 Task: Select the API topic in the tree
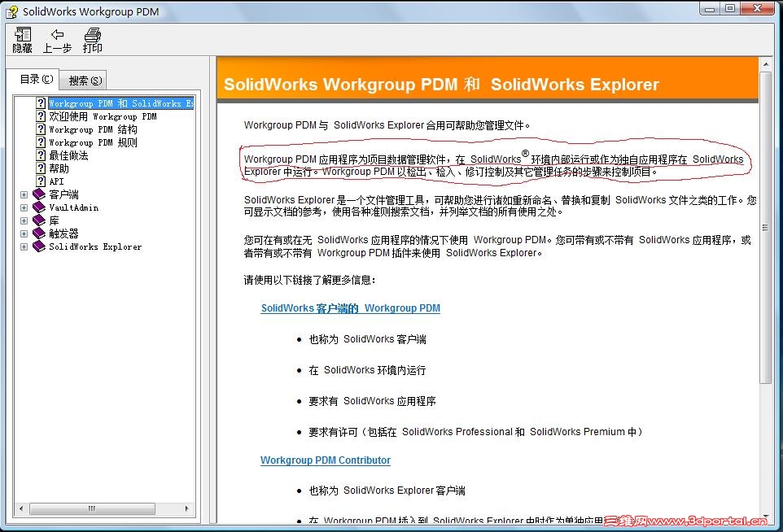(56, 181)
